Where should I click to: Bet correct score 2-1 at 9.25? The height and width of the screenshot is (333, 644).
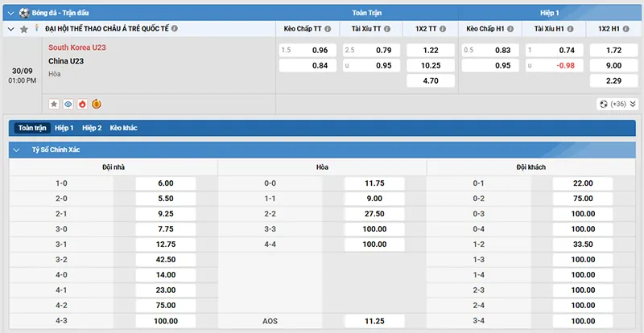166,214
